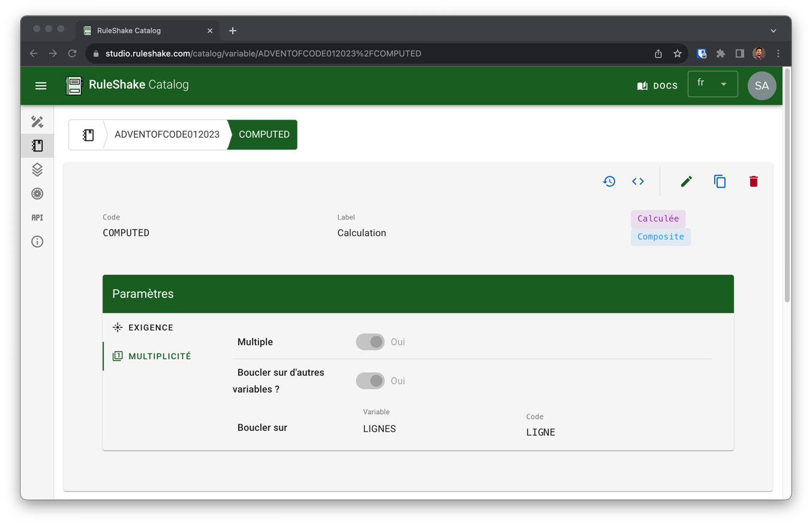
Task: Click the catalog notebook breadcrumb icon
Action: (x=88, y=135)
